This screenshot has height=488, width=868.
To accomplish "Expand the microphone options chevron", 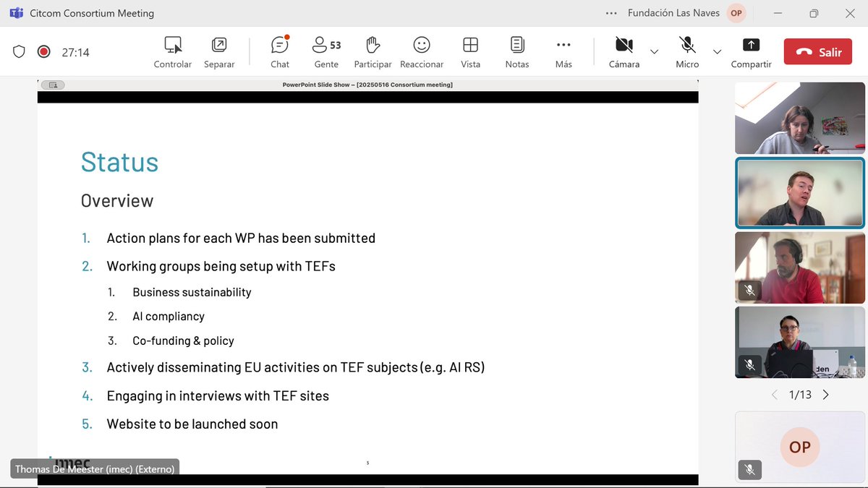I will click(717, 51).
